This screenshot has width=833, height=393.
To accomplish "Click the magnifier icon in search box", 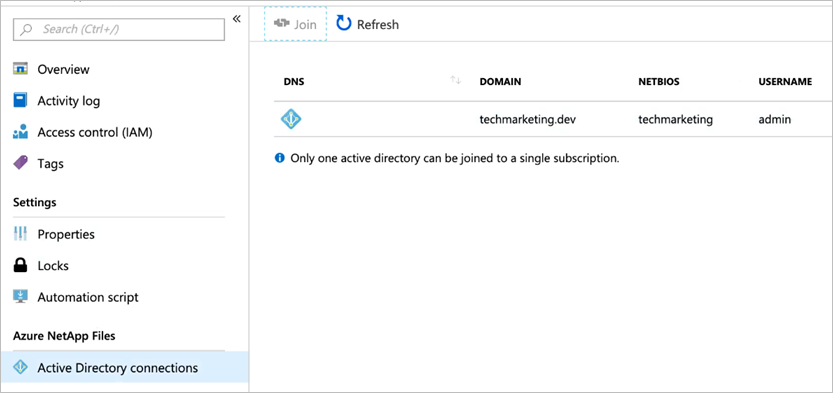I will [x=26, y=29].
